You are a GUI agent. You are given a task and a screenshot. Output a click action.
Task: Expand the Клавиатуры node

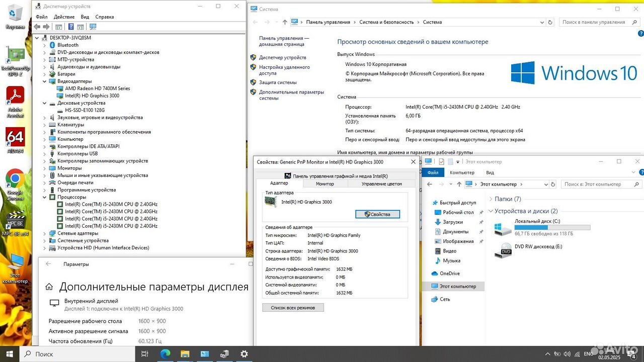[44, 125]
